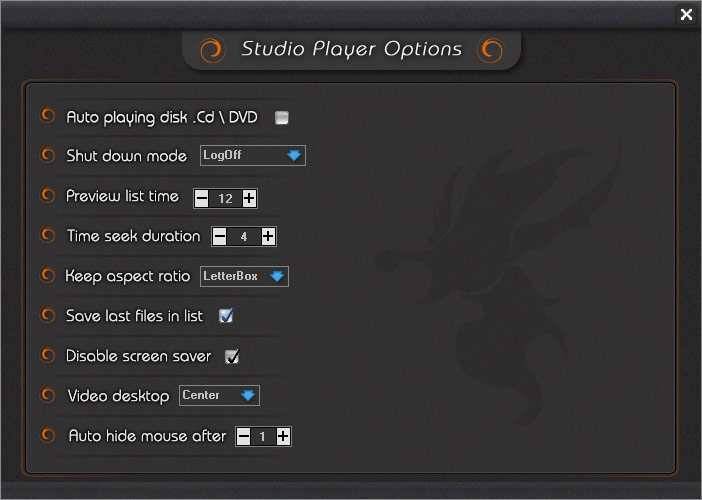The image size is (702, 500).
Task: Close the Studio Player Options window
Action: (686, 14)
